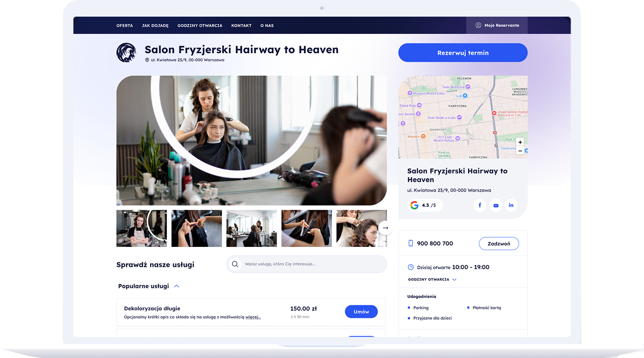This screenshot has width=644, height=358.
Task: Click the Zadzwoń button
Action: (499, 244)
